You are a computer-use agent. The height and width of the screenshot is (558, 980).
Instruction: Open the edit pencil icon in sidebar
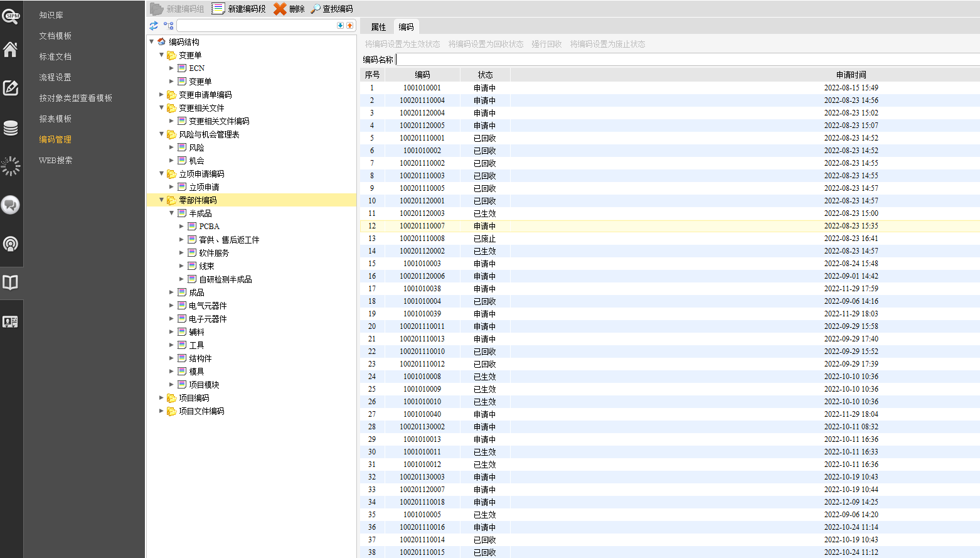click(11, 88)
